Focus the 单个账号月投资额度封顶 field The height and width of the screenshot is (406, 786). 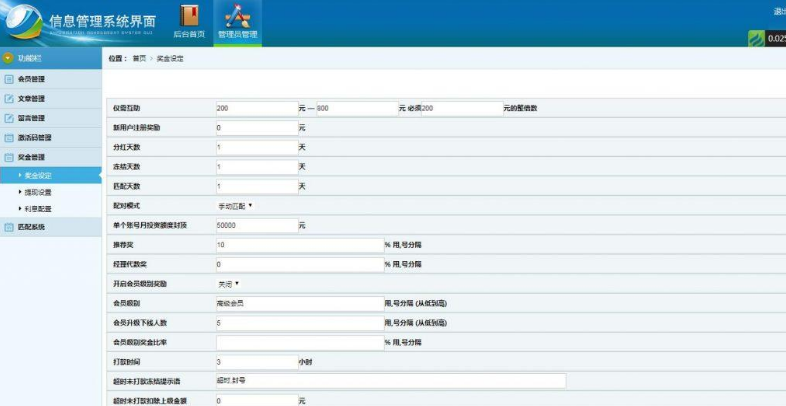pos(256,225)
